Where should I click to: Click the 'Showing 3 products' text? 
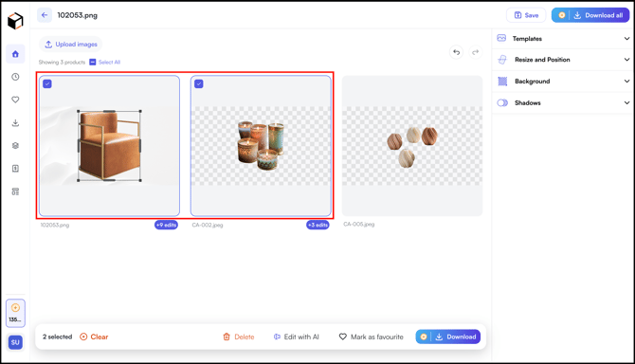[x=62, y=62]
